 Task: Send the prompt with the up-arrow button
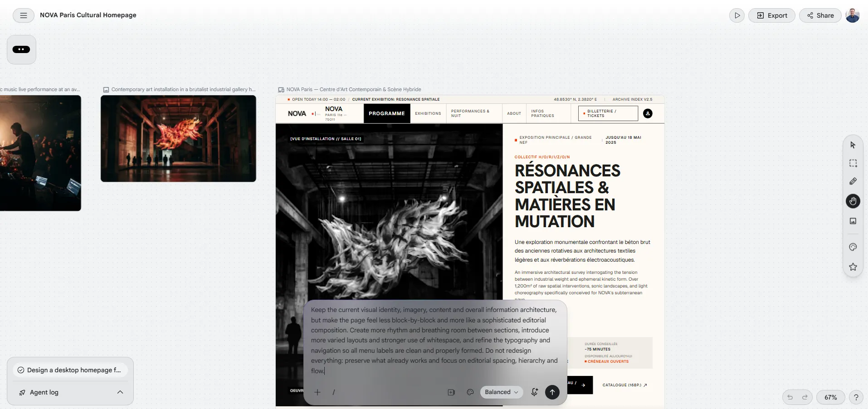[552, 392]
